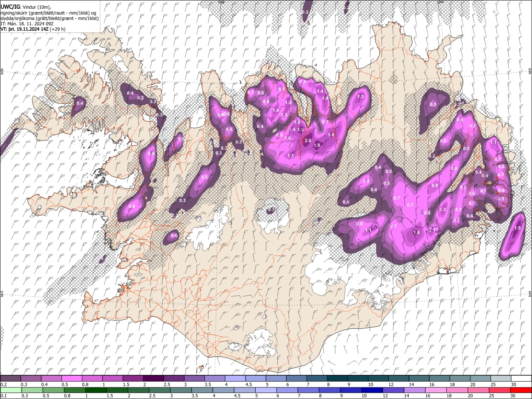The width and height of the screenshot is (532, 399).
Task: Click the pale green 0.1 swatch in lower legend row
Action: (x=11, y=390)
